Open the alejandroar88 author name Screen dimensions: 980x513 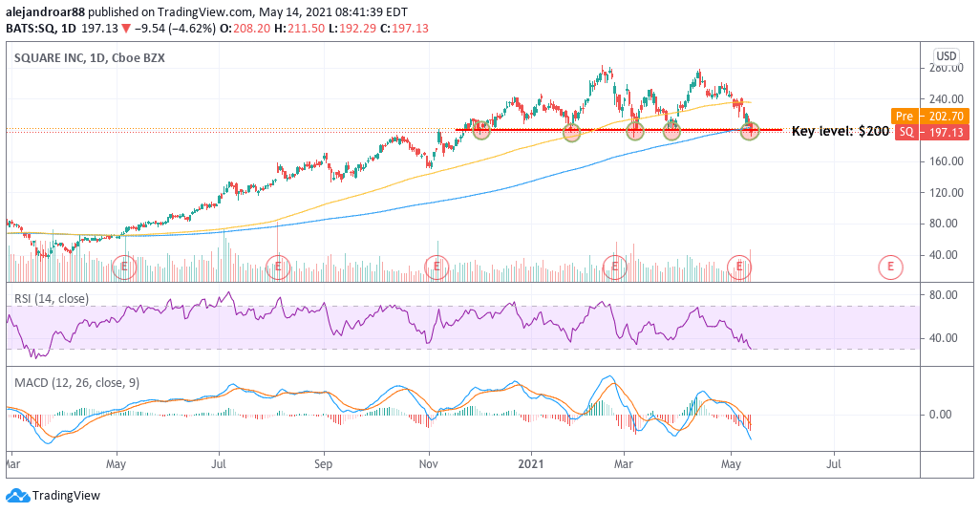coord(46,11)
